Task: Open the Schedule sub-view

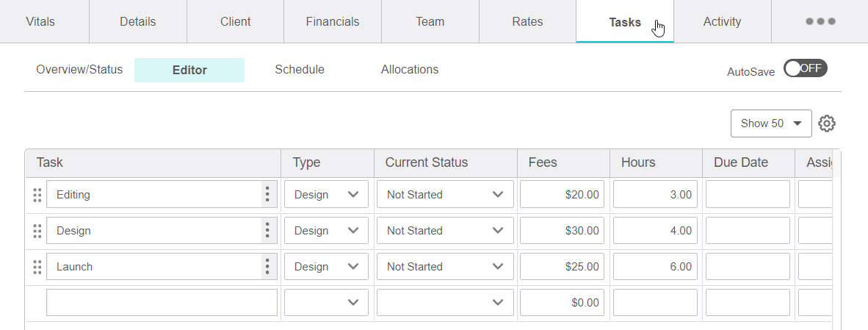Action: coord(300,70)
